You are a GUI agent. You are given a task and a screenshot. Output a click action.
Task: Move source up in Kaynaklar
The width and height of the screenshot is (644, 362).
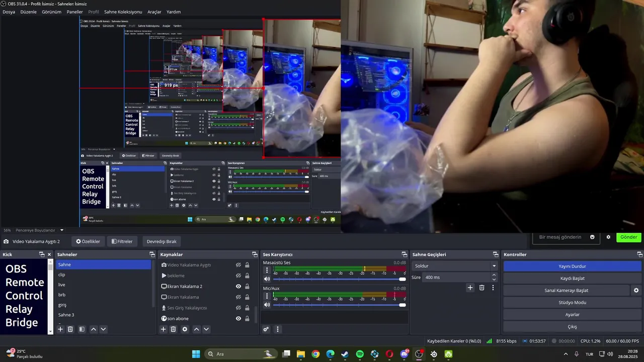tap(196, 329)
